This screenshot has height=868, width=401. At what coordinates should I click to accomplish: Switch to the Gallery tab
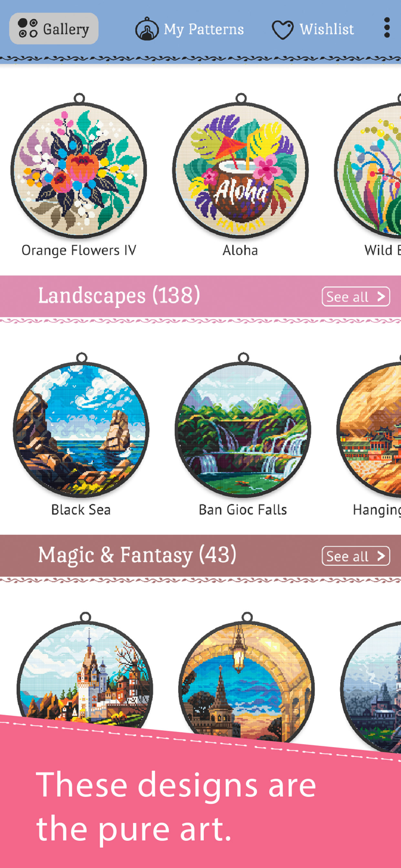coord(54,28)
